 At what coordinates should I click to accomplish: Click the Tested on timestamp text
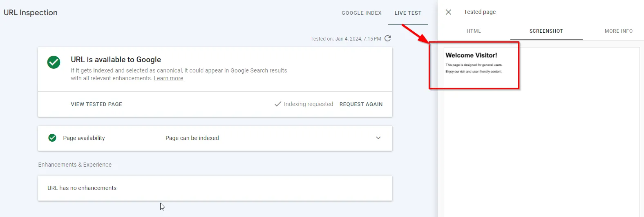[x=346, y=39]
